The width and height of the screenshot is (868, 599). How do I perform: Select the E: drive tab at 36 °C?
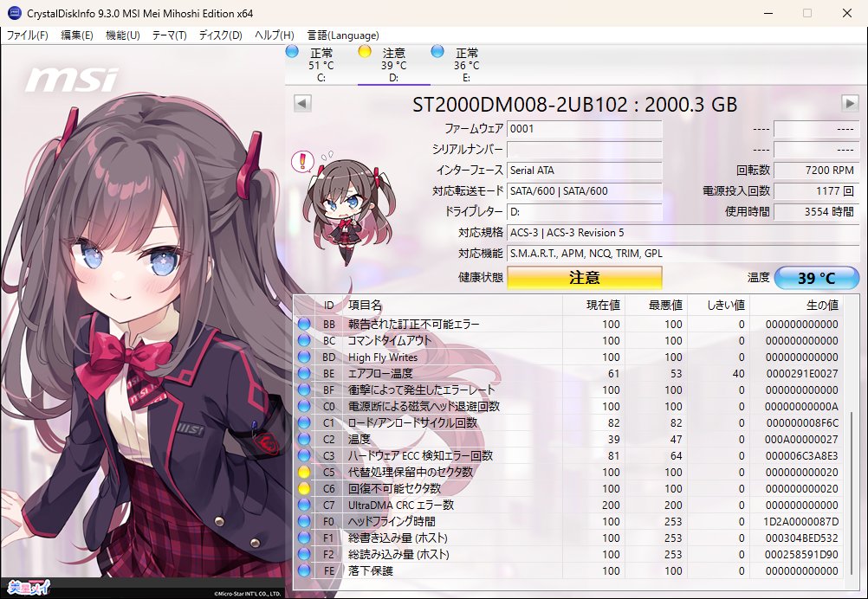[467, 65]
